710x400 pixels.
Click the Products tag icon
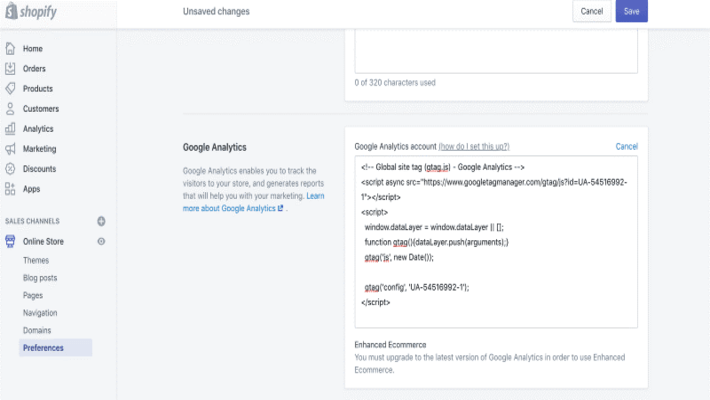pyautogui.click(x=10, y=88)
